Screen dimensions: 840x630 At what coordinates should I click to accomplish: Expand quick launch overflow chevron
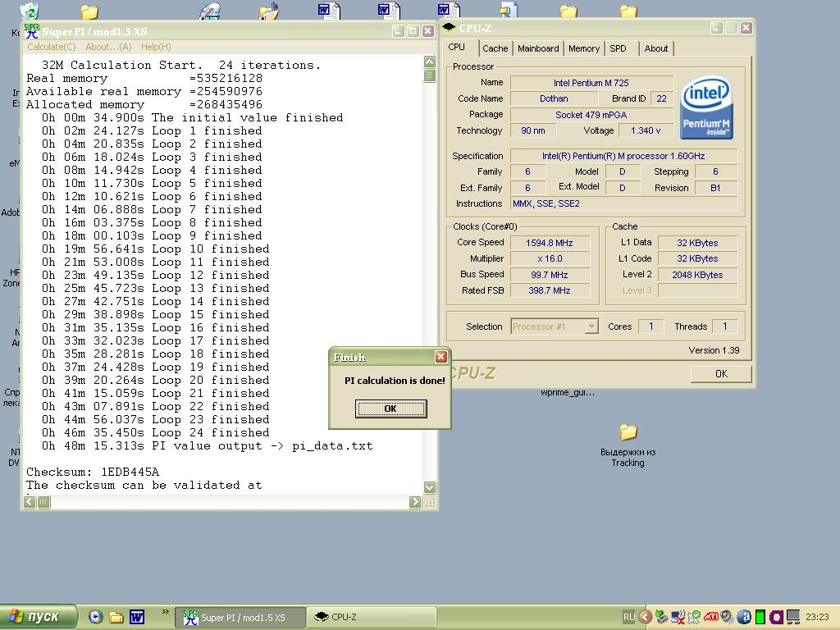pos(165,612)
